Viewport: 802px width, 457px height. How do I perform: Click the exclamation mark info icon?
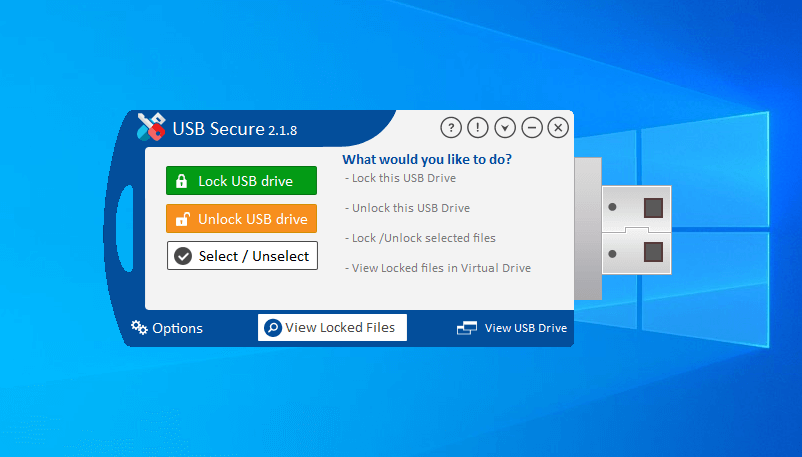[478, 127]
